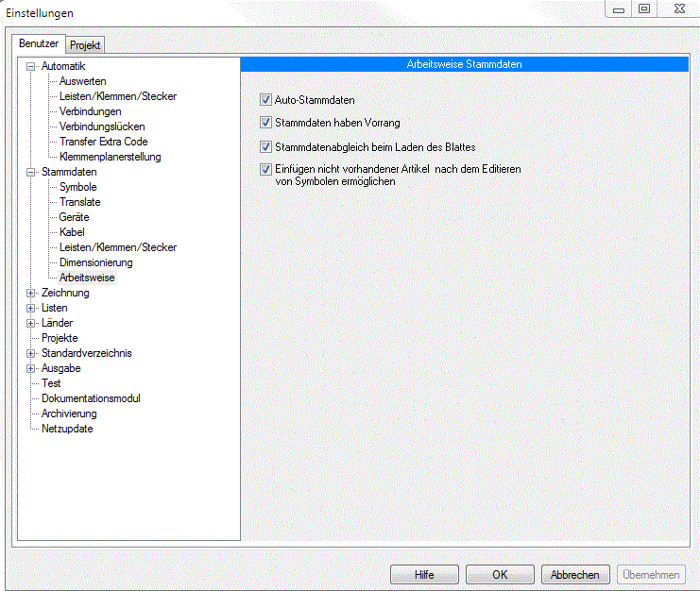Screen dimensions: 700x591
Task: Uncheck the Auto-Stammdaten checkbox
Action: click(265, 99)
